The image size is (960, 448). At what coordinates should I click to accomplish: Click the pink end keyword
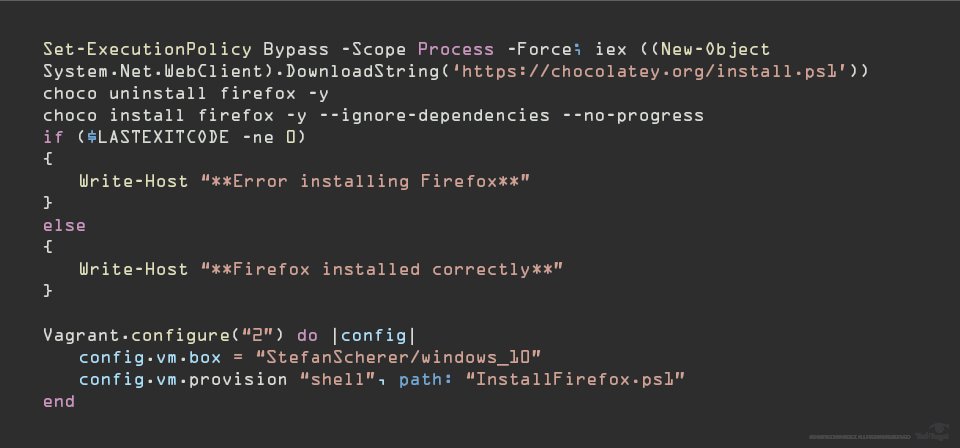pos(59,401)
